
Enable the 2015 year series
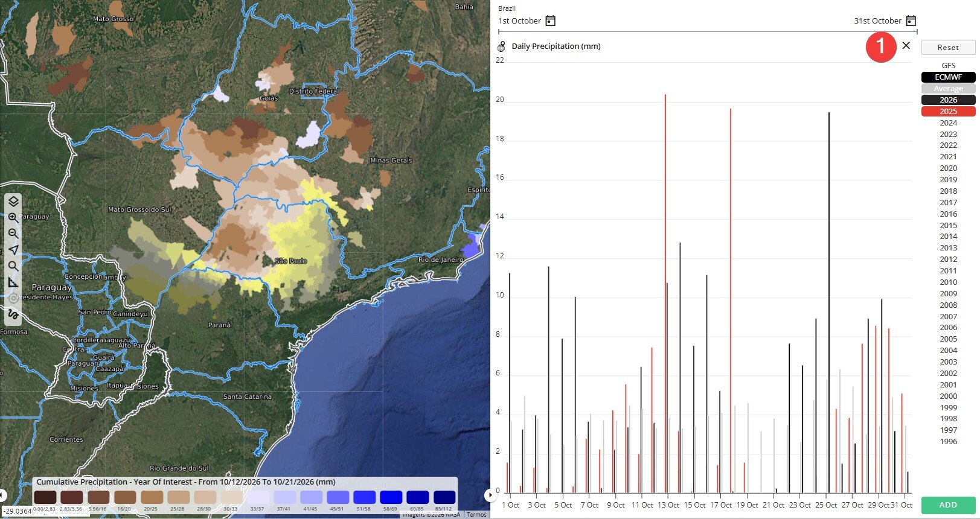point(948,225)
